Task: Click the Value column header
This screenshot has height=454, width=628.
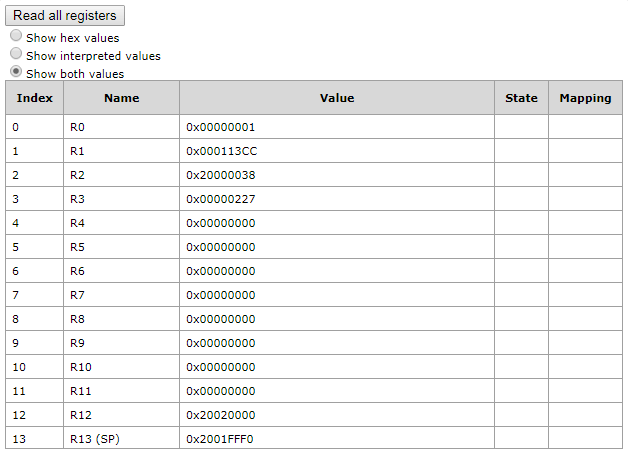Action: 337,98
